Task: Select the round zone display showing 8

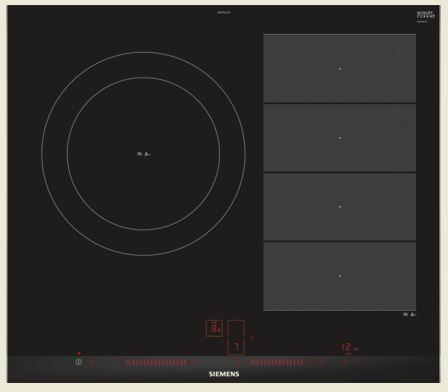Action: [214, 328]
